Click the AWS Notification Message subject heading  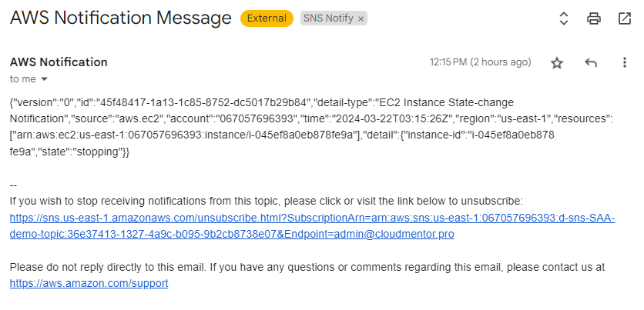point(120,18)
